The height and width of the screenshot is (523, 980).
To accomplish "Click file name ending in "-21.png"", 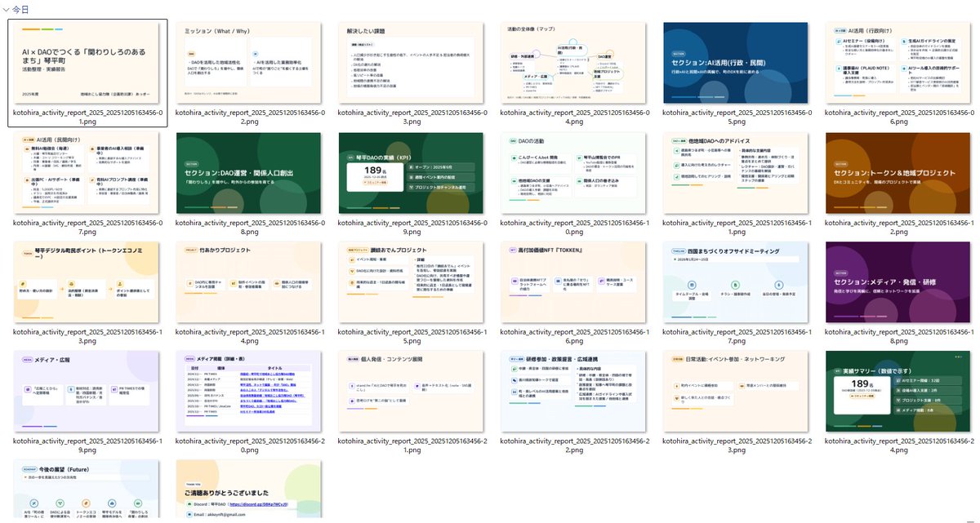I will 412,445.
